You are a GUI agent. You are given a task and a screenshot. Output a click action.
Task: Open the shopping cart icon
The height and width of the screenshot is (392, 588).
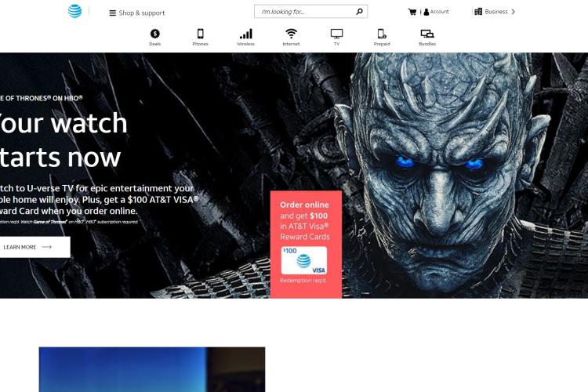[x=412, y=12]
